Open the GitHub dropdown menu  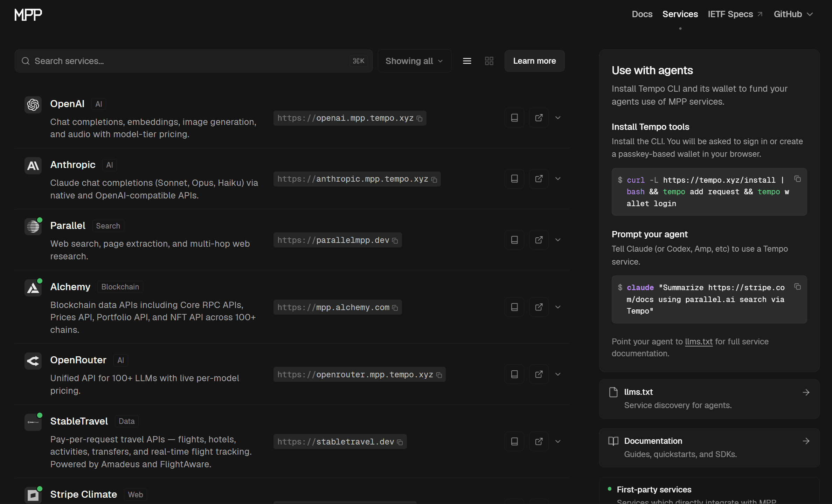coord(793,14)
